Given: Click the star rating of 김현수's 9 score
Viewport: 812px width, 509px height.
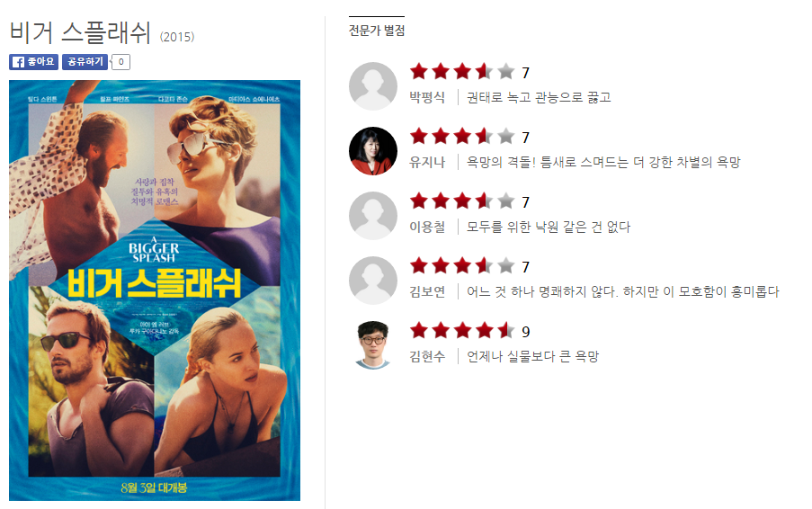Looking at the screenshot, I should [x=462, y=330].
